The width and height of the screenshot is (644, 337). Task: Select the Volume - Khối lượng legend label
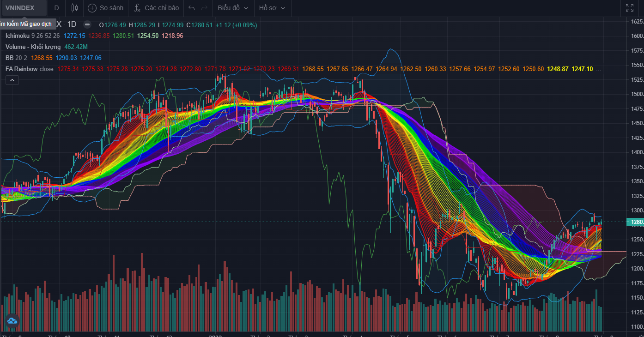click(33, 47)
